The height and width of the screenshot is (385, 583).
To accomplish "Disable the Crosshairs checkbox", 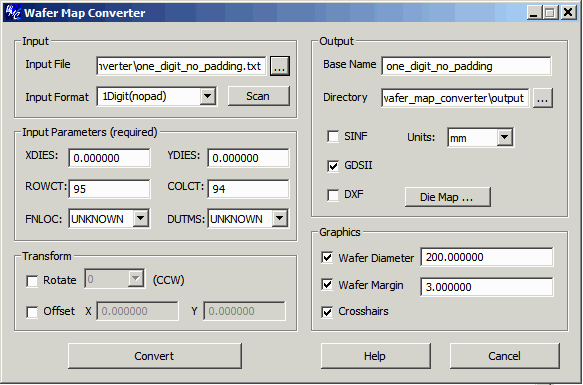I will pyautogui.click(x=327, y=312).
